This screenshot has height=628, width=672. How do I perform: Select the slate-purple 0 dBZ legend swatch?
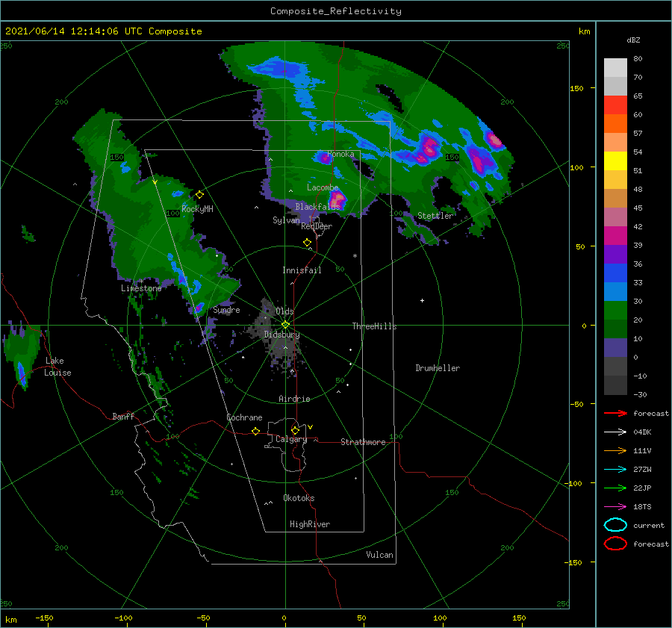pos(615,347)
